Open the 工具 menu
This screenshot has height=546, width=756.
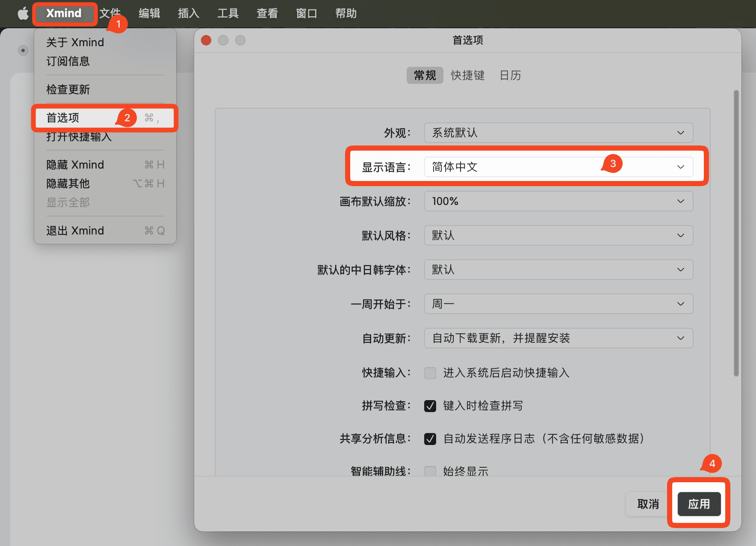(228, 13)
